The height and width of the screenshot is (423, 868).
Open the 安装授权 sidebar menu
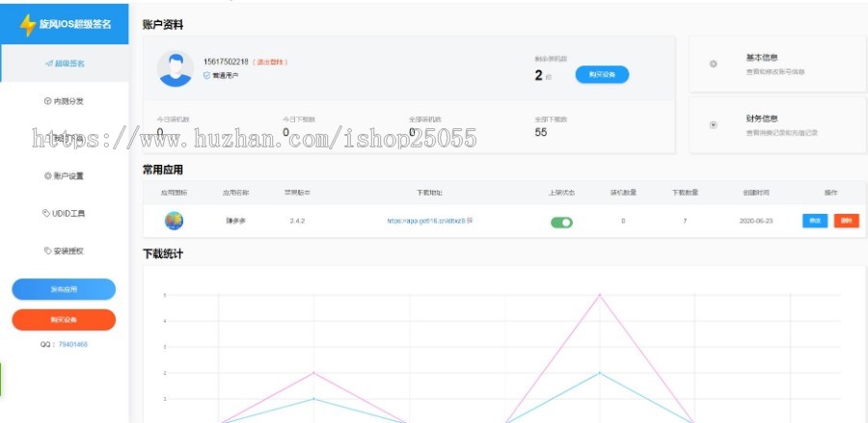click(65, 251)
